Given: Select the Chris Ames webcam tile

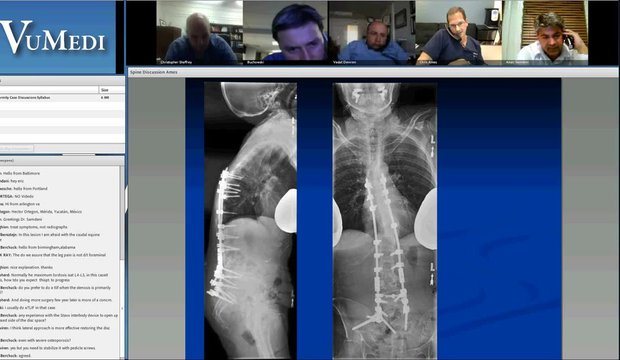Looking at the screenshot, I should (459, 32).
